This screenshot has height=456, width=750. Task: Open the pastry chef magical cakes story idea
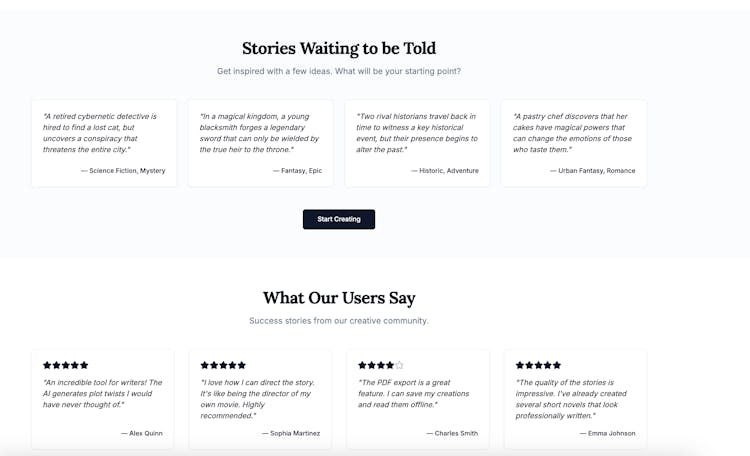coord(574,142)
